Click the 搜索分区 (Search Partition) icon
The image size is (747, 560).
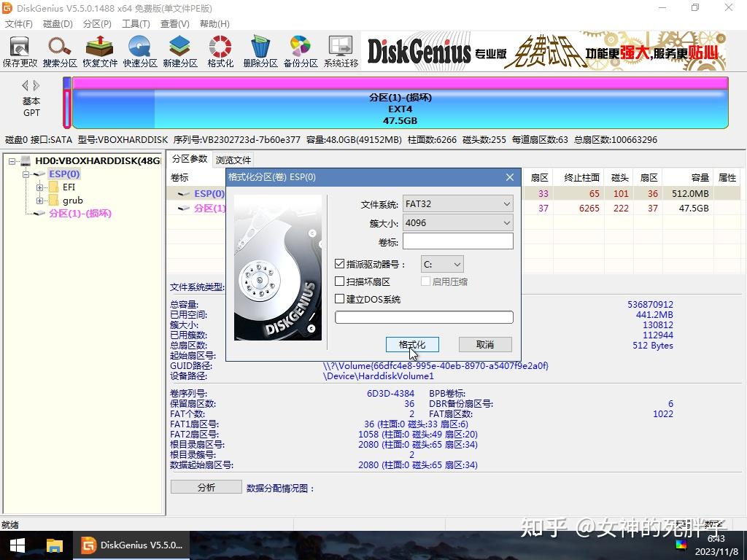point(58,50)
